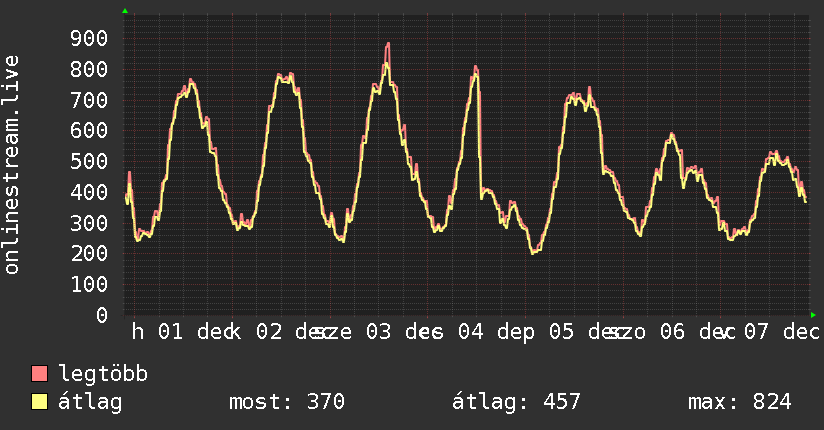The image size is (824, 430).
Task: Click the x-axis date label 05
Action: tap(562, 332)
